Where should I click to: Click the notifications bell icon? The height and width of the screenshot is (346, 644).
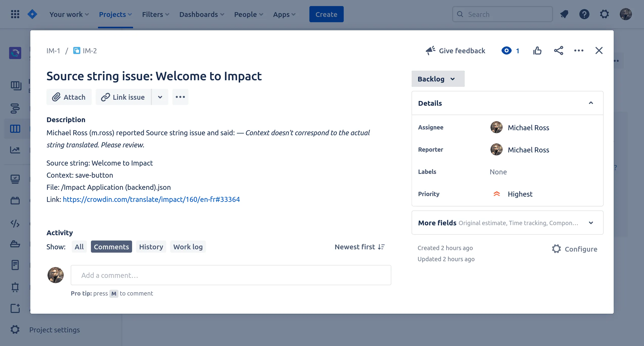click(564, 14)
